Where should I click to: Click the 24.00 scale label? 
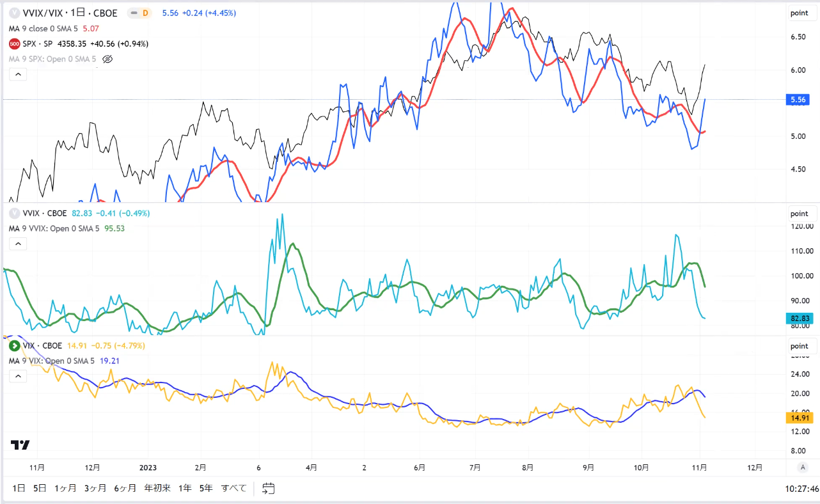click(x=799, y=375)
